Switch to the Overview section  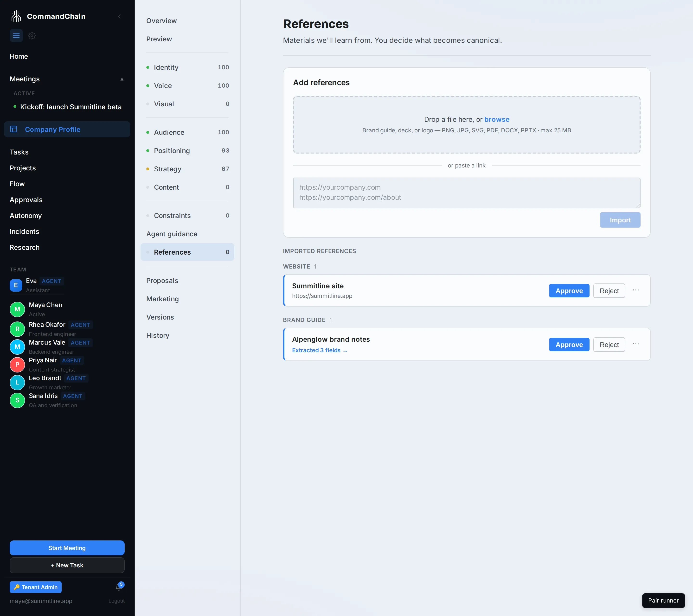161,21
